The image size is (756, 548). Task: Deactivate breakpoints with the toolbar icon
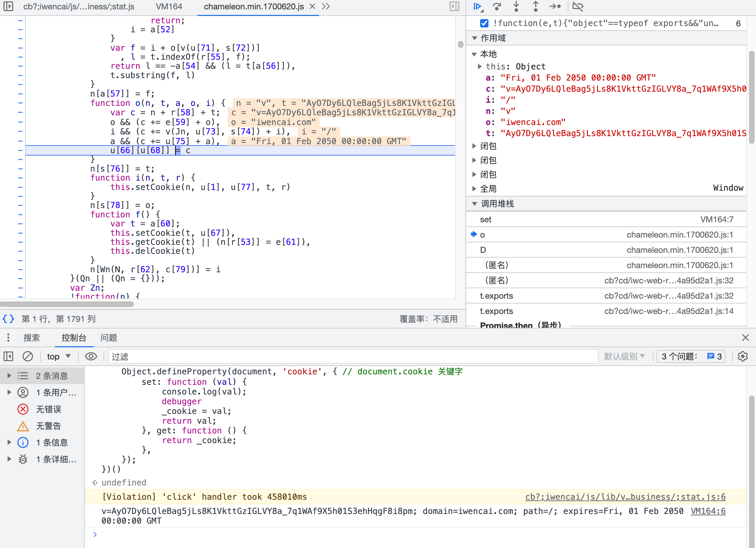pos(578,6)
